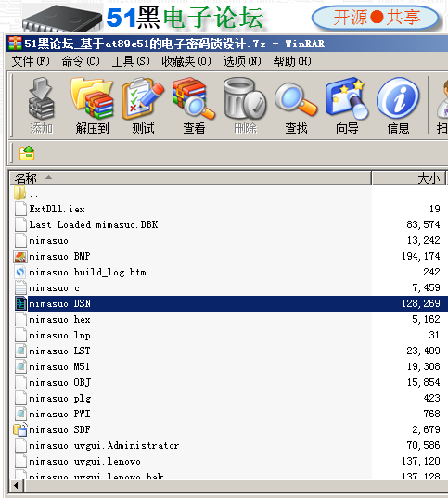Click size value 23,409
This screenshot has height=498, width=448.
pos(423,351)
